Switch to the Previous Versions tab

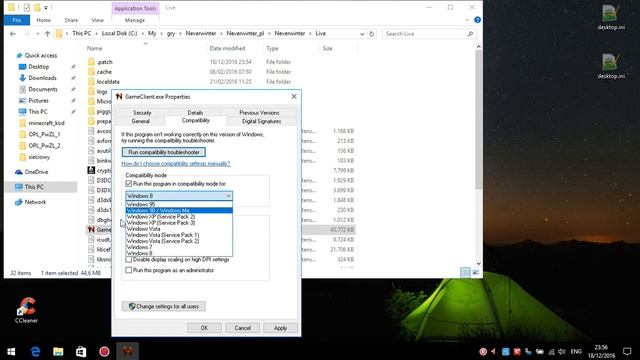pyautogui.click(x=259, y=113)
